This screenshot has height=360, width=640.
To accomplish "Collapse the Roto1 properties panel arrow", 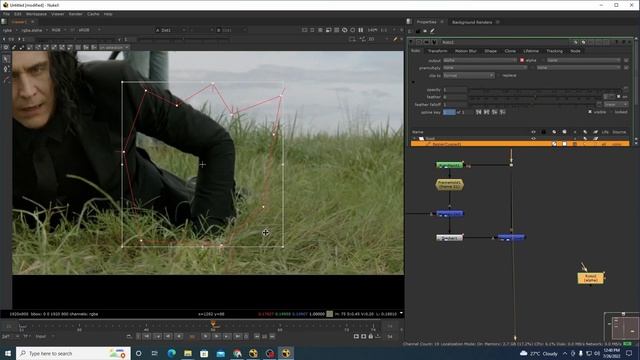I will point(411,42).
